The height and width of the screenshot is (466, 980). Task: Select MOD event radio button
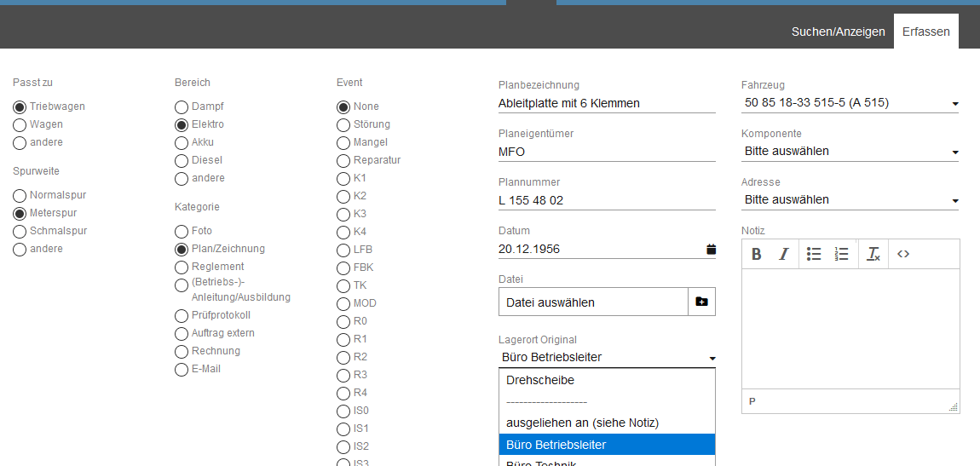coord(343,303)
